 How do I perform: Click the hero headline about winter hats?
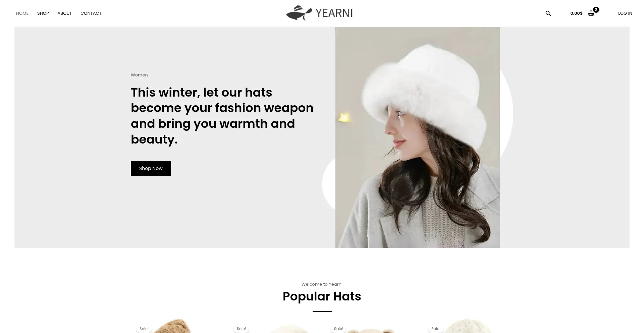[x=222, y=116]
